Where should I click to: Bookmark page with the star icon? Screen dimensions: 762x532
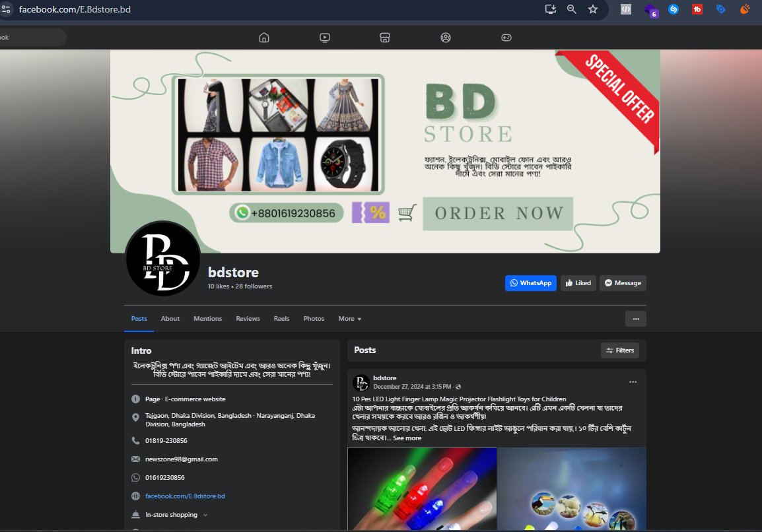(592, 9)
